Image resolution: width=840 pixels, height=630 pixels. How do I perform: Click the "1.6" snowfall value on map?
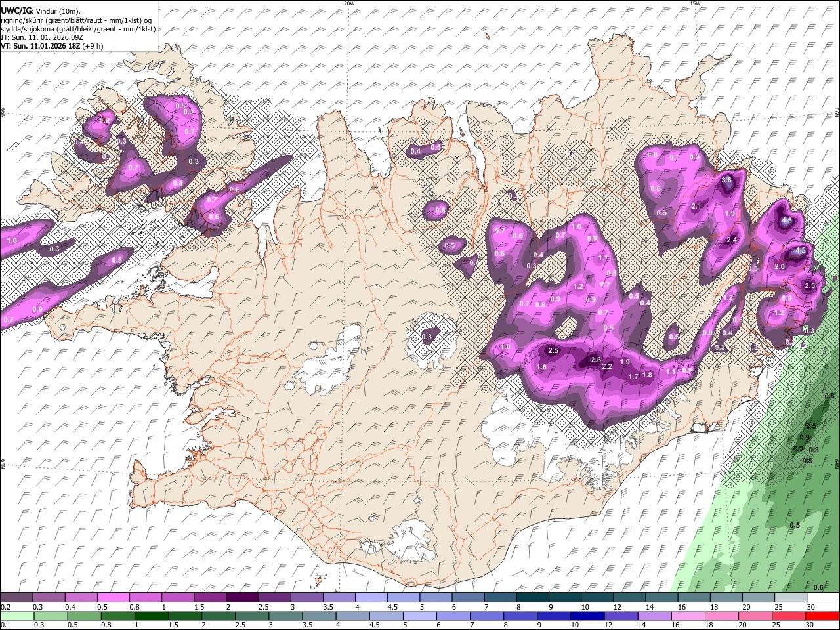coord(541,367)
